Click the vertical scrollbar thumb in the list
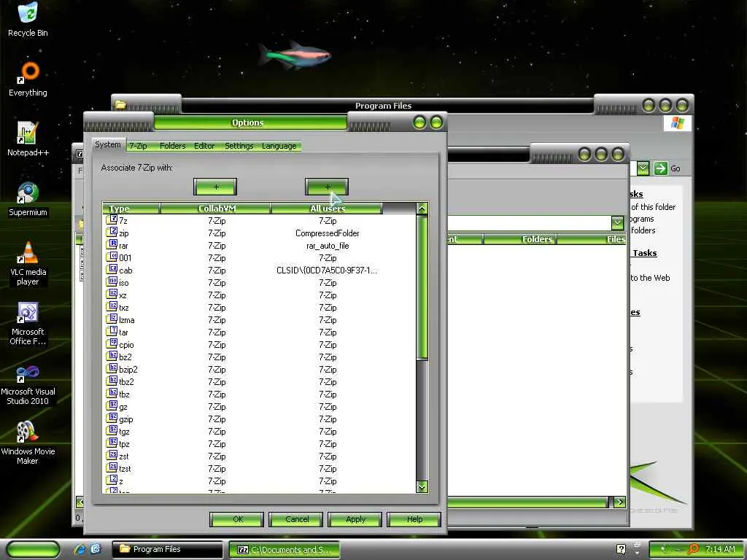 pos(422,287)
